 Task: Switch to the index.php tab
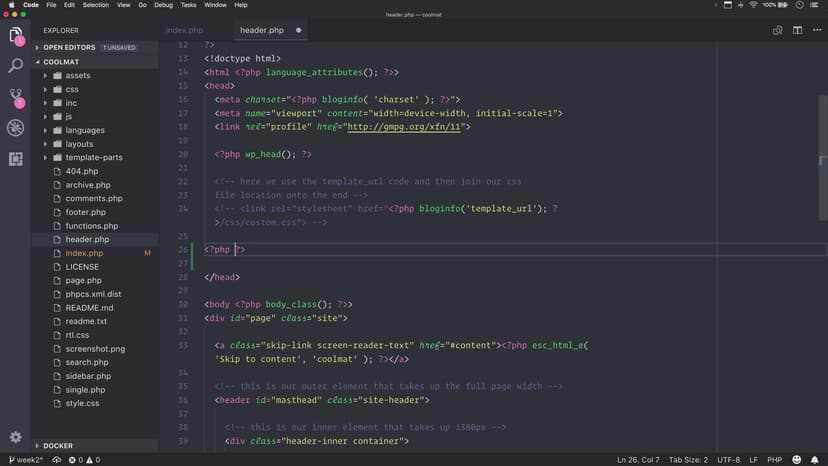click(185, 30)
